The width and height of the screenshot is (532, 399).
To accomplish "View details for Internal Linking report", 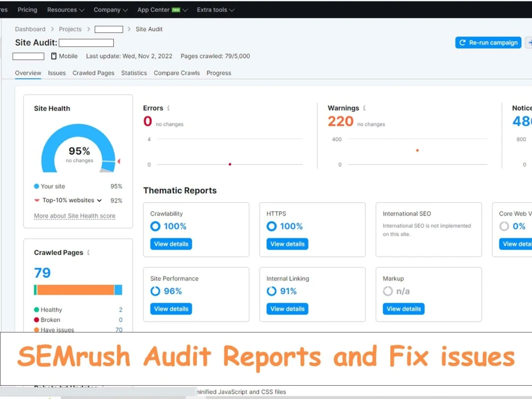I will tap(287, 309).
